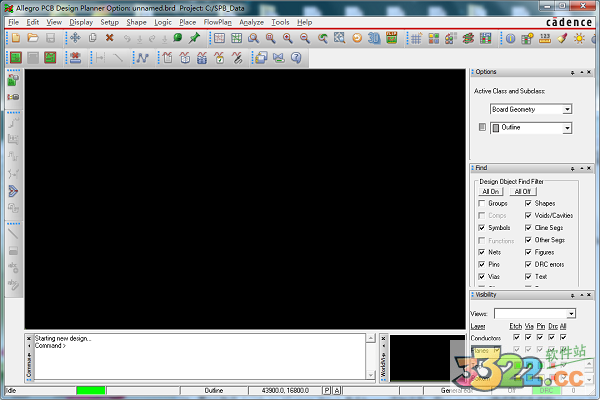Select the Move tool with four arrows

pyautogui.click(x=75, y=38)
